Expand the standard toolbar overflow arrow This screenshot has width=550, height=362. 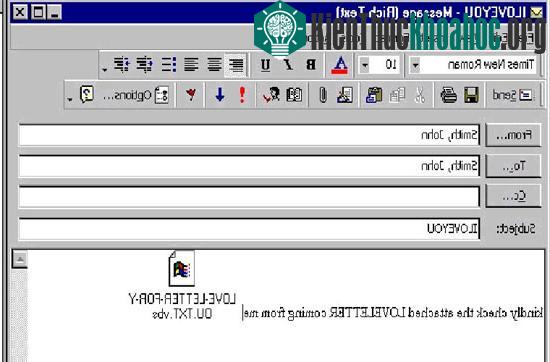(x=70, y=99)
